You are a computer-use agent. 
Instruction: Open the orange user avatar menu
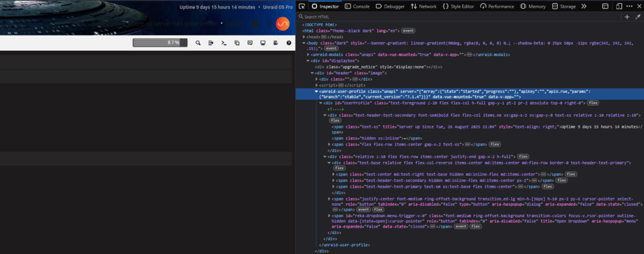(x=283, y=24)
